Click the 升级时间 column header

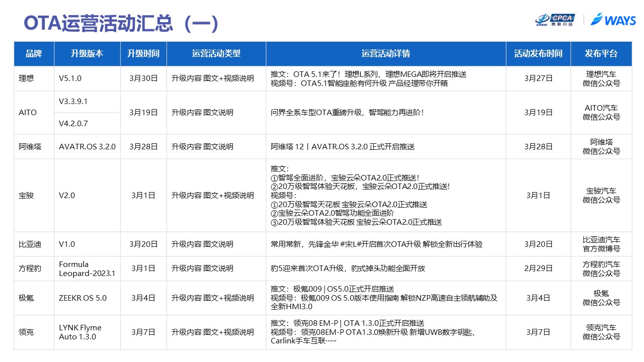click(143, 53)
